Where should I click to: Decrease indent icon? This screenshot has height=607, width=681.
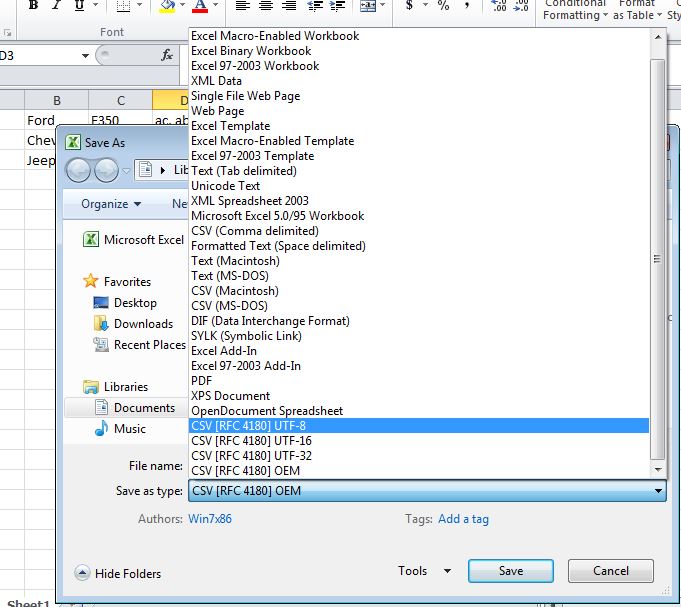click(x=315, y=5)
